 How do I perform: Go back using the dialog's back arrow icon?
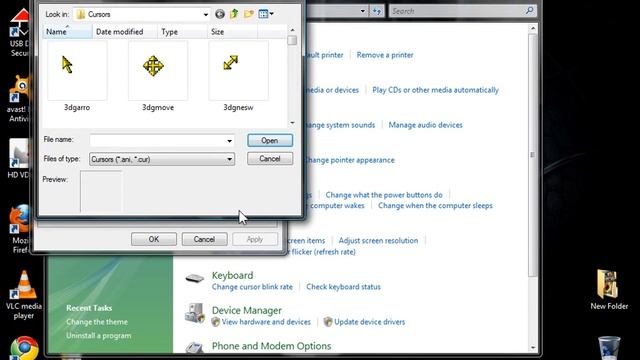[x=220, y=14]
